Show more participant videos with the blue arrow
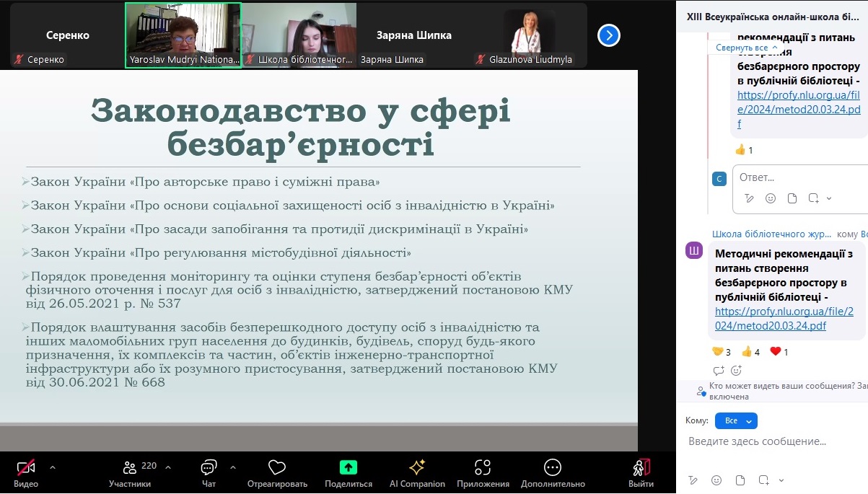The width and height of the screenshot is (868, 494). coord(609,35)
